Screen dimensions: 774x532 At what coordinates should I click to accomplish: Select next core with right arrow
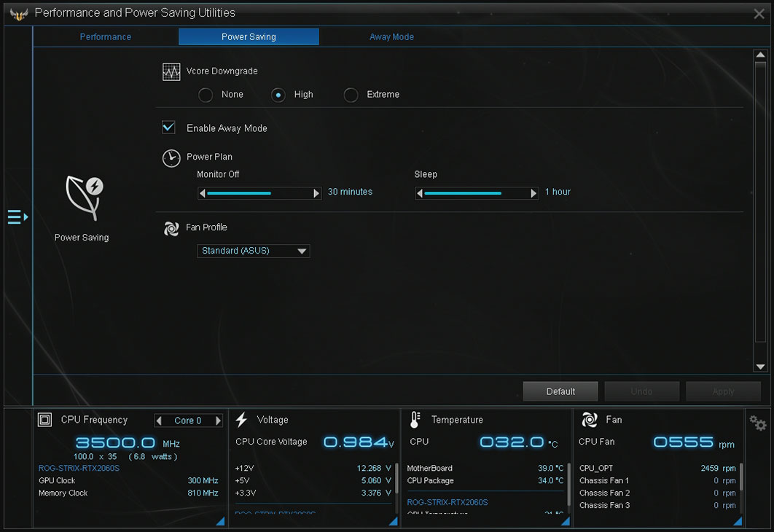click(x=218, y=420)
